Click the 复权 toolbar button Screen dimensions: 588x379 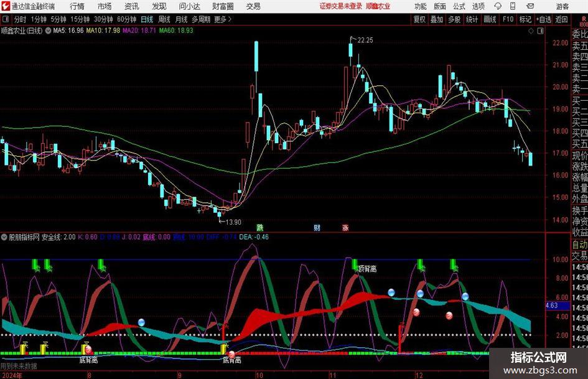(419, 19)
